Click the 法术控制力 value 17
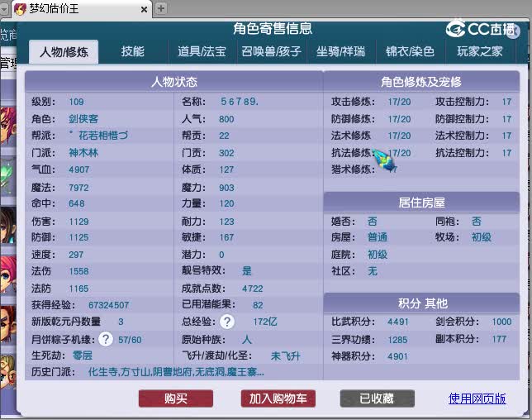 pos(506,136)
